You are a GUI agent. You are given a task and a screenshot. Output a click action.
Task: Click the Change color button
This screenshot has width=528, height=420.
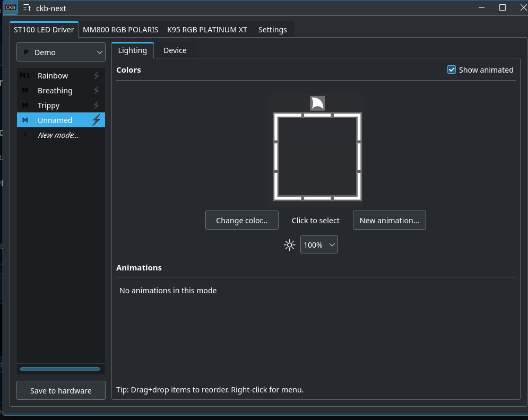[x=241, y=220]
